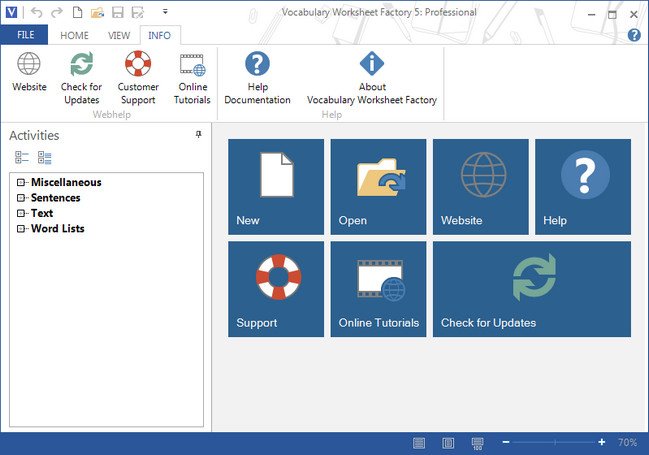Click the help question mark at top right

(634, 35)
